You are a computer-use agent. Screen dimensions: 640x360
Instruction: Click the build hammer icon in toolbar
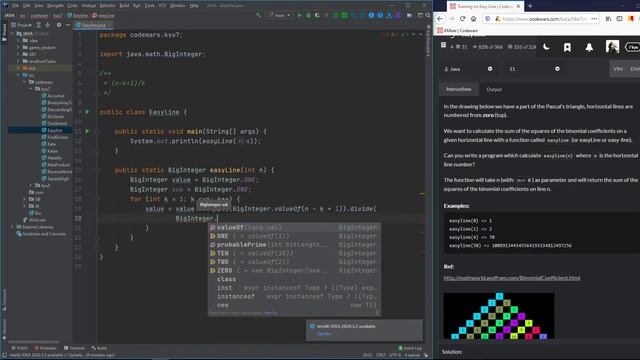coord(258,15)
